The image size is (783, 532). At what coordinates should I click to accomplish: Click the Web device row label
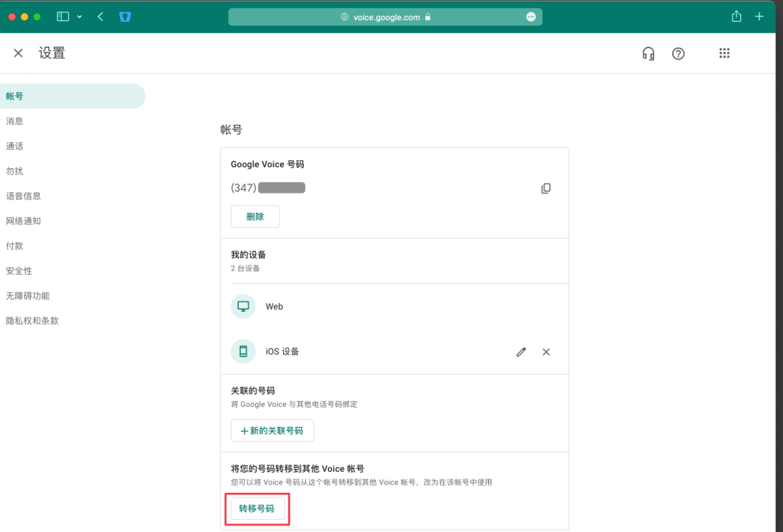pos(274,306)
